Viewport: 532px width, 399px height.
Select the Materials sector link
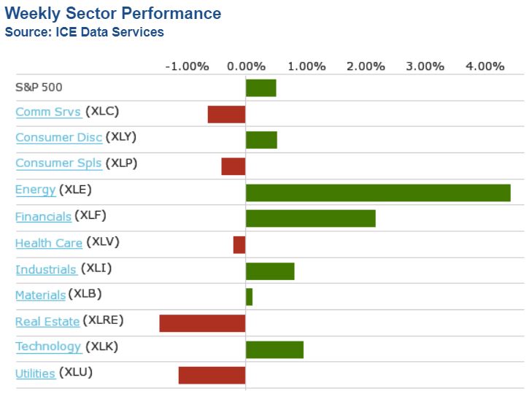tap(40, 295)
